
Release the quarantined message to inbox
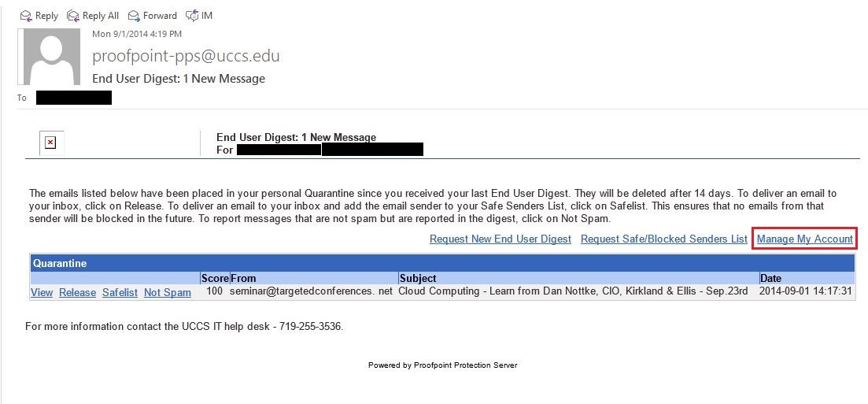[x=77, y=292]
